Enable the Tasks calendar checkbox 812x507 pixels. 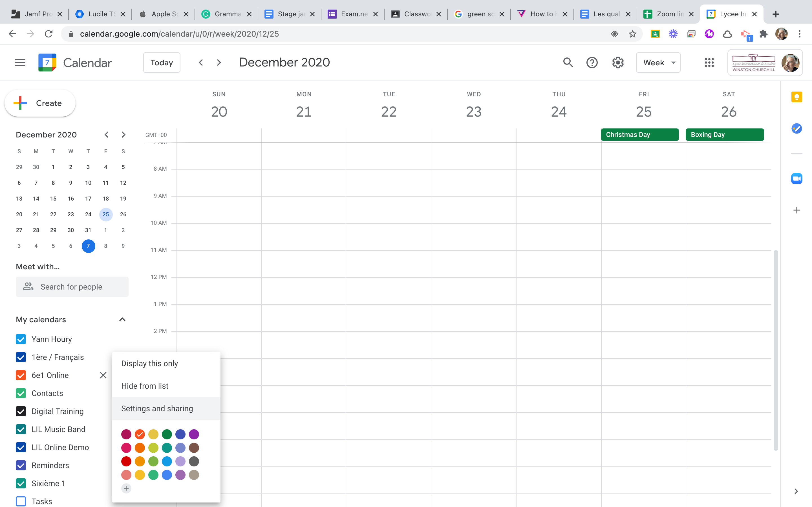pyautogui.click(x=21, y=501)
